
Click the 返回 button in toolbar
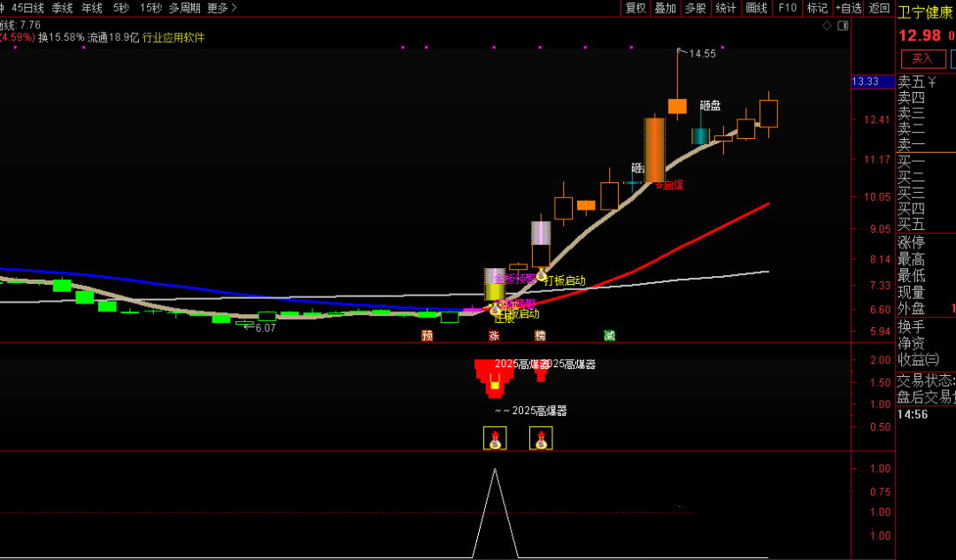click(x=879, y=8)
